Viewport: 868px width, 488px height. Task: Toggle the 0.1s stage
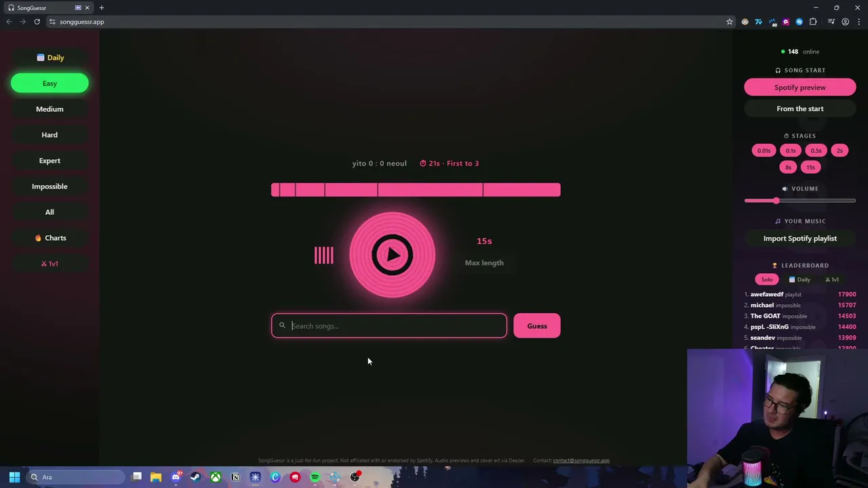[791, 150]
